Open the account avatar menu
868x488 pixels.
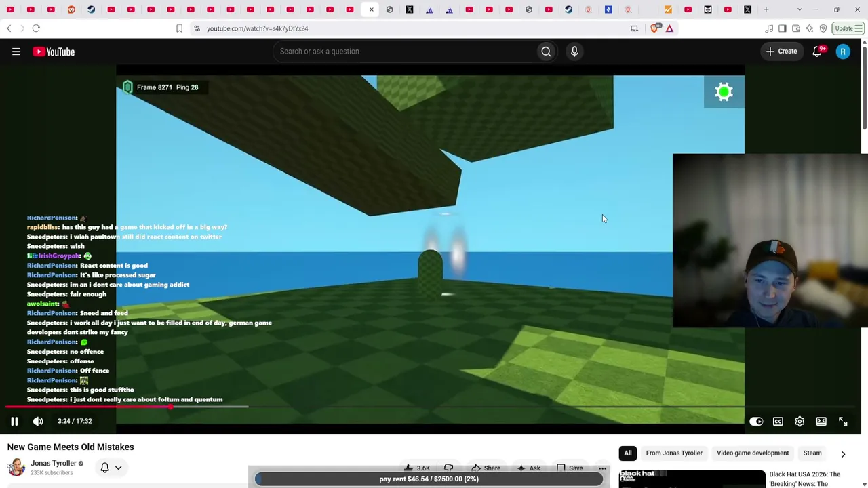point(843,52)
